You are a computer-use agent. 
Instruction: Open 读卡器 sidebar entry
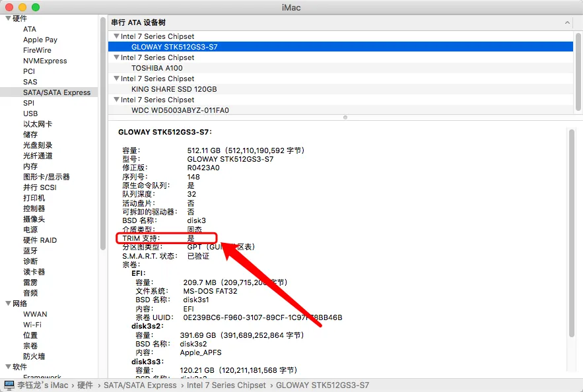pos(34,272)
